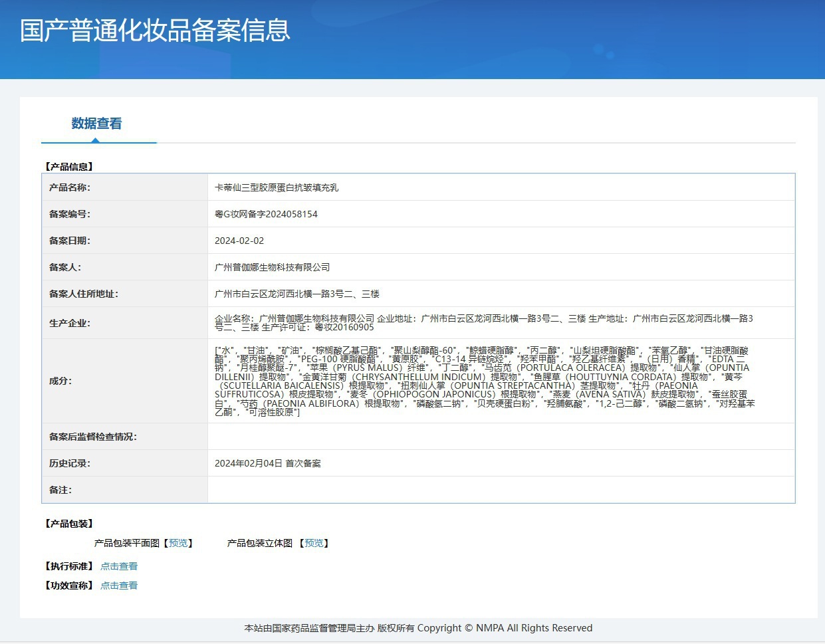Click the history entry 2024年02月04日 首次备案
825x644 pixels.
(x=268, y=463)
